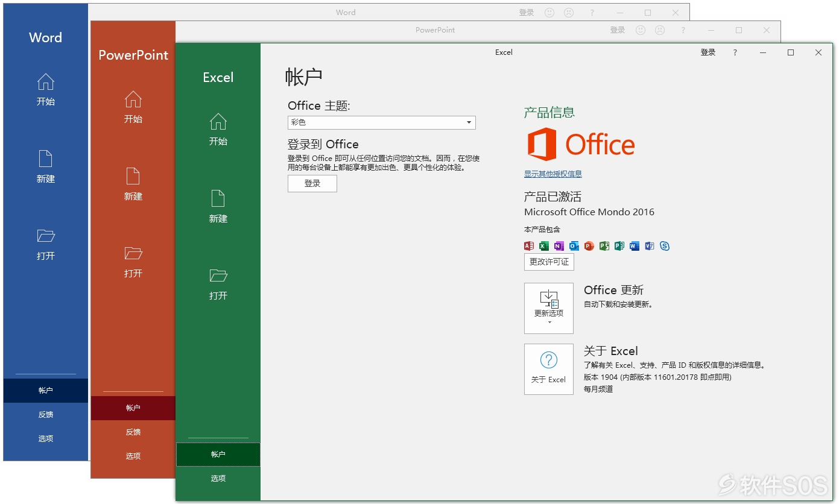Screen dimensions: 839x504
Task: Click the 版本 1904 build number text
Action: click(x=657, y=377)
